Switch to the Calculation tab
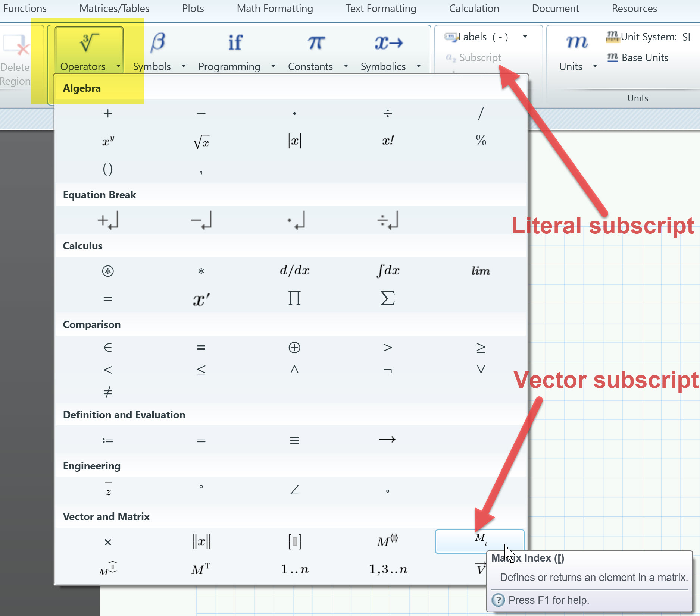The width and height of the screenshot is (700, 616). pos(474,9)
